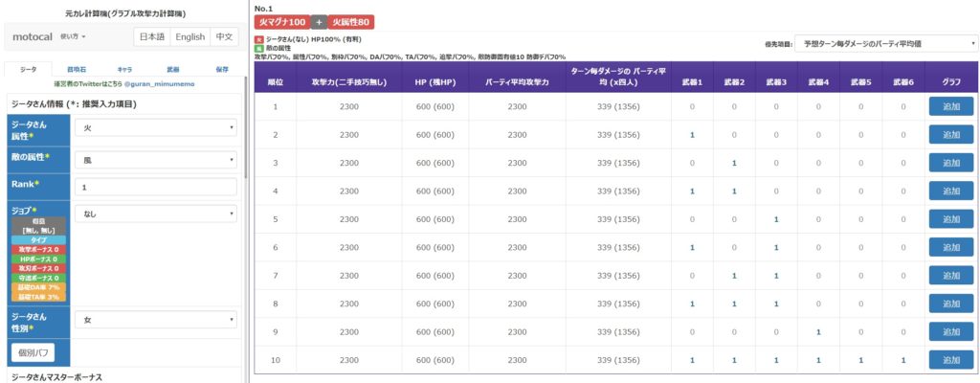
Task: Switch language to English
Action: pyautogui.click(x=189, y=36)
